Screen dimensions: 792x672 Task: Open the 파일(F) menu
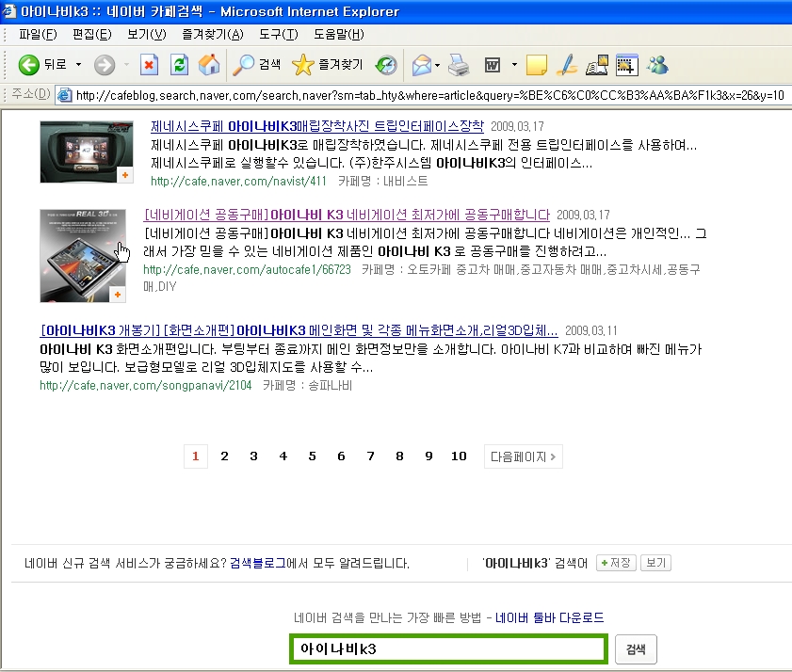coord(38,35)
